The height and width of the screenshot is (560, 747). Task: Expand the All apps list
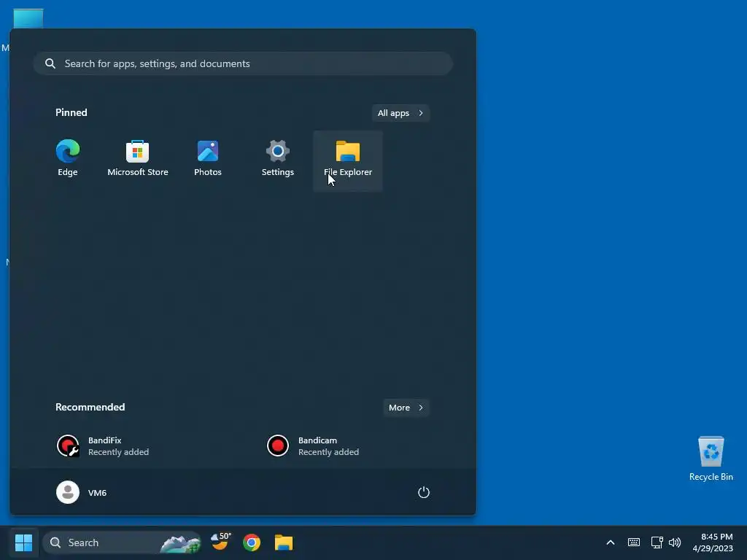(x=400, y=113)
